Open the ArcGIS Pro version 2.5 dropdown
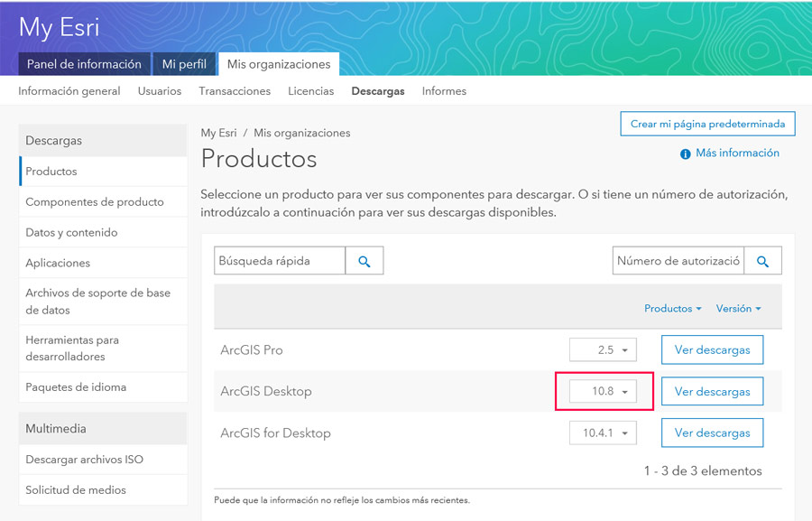Viewport: 812px width, 521px height. 603,350
